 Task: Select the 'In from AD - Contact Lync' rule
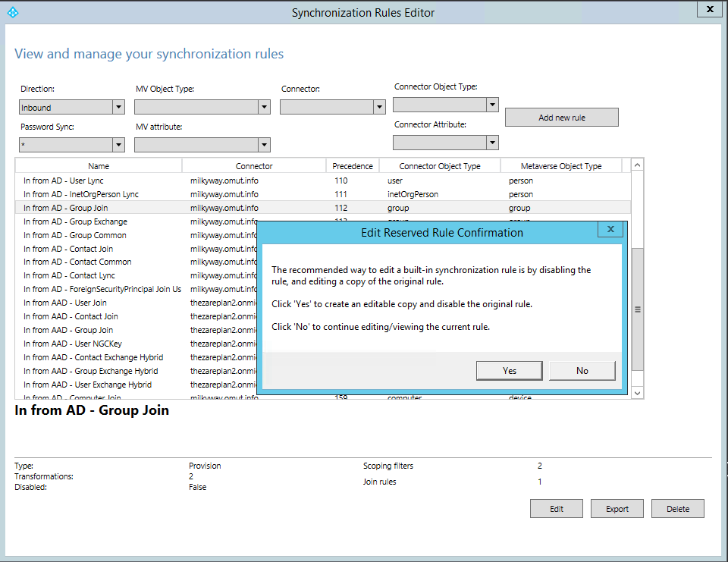tap(69, 275)
